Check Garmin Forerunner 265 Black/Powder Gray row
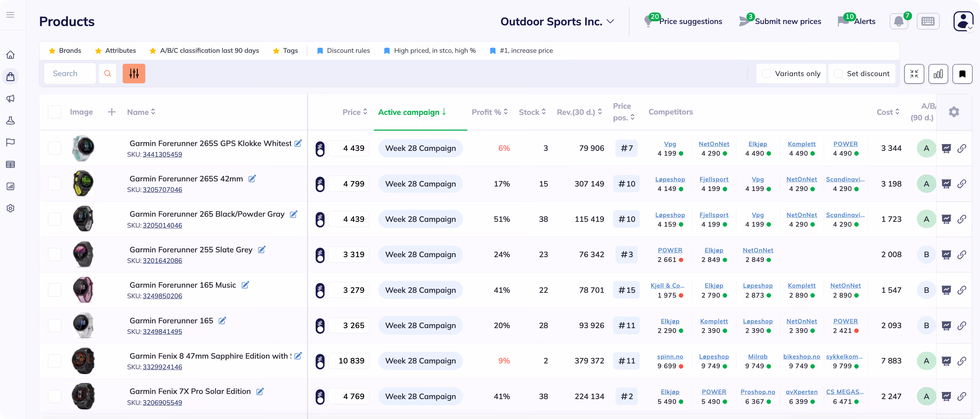 coord(54,219)
